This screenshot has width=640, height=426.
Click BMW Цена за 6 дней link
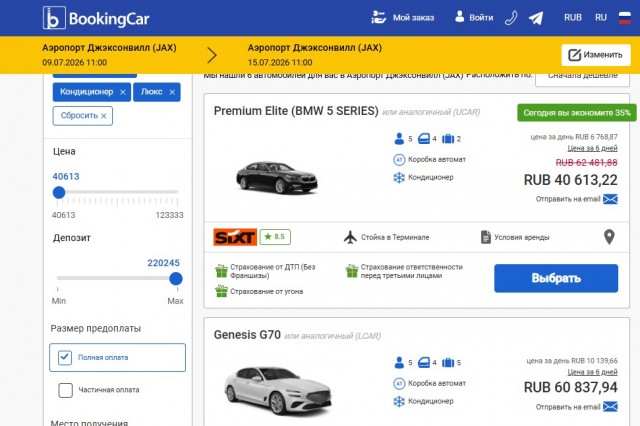[x=592, y=148]
